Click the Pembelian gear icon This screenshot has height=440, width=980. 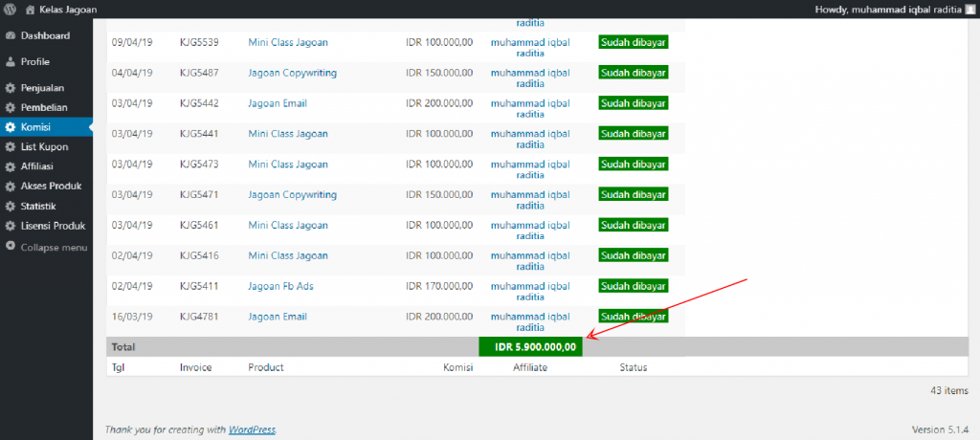pos(10,107)
